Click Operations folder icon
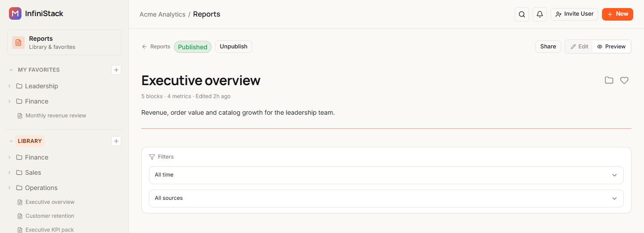The height and width of the screenshot is (233, 644). click(x=19, y=188)
